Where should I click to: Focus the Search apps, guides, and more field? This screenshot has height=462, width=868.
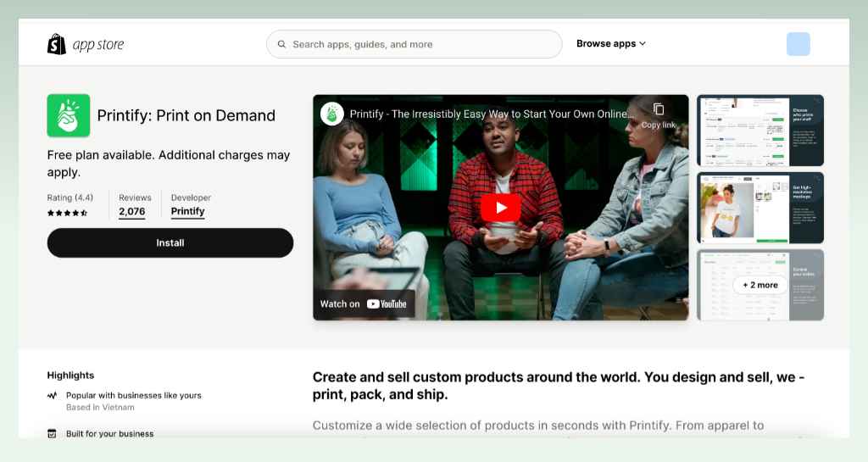414,44
